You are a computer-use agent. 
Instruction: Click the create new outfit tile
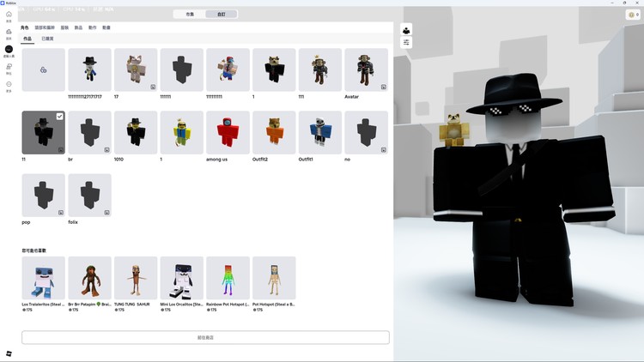click(43, 69)
